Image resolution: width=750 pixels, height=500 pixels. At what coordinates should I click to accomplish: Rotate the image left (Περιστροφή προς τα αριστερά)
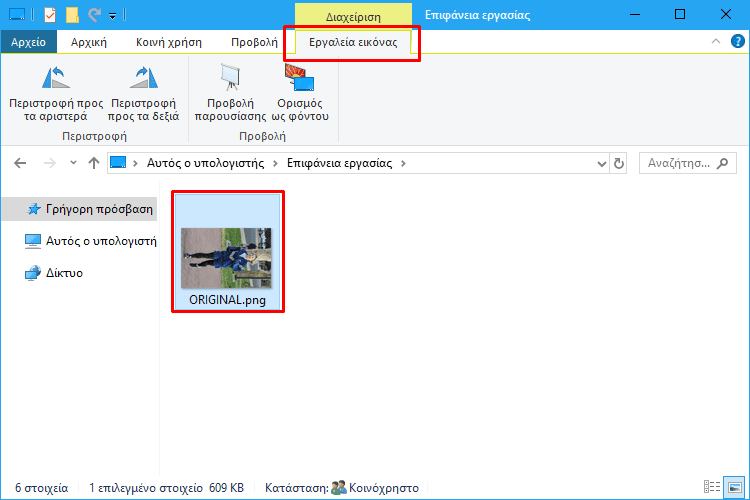(56, 94)
